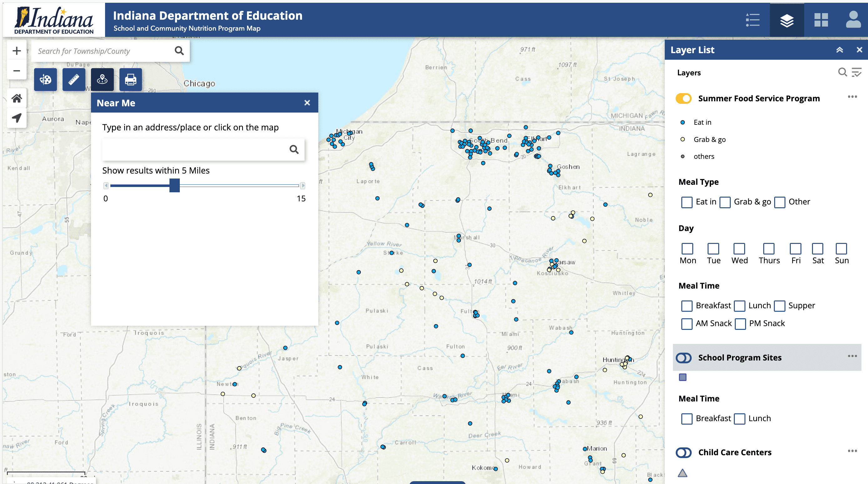
Task: Click the Child Care Centers layer title
Action: click(x=734, y=452)
